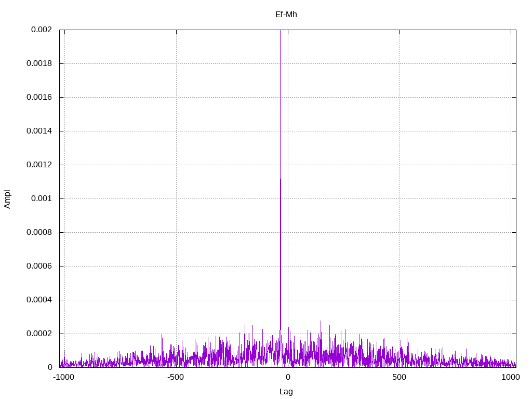
Task: Click the -500 x-axis tick label
Action: [176, 377]
